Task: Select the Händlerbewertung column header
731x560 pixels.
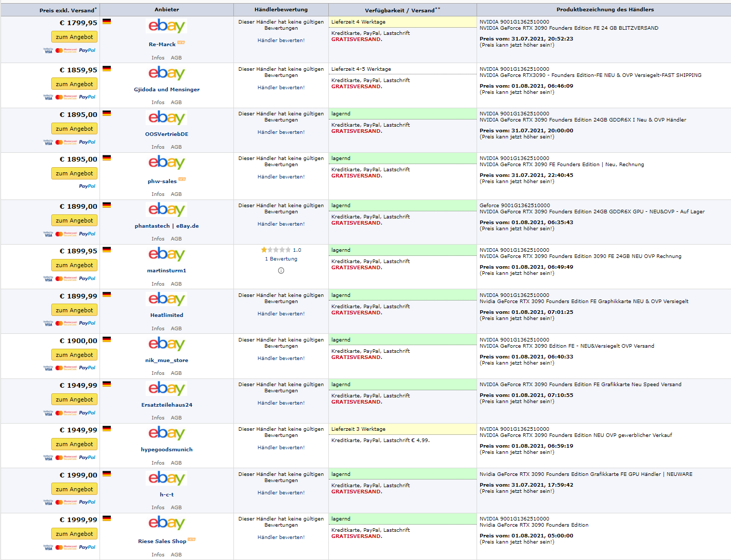Action: (x=281, y=10)
